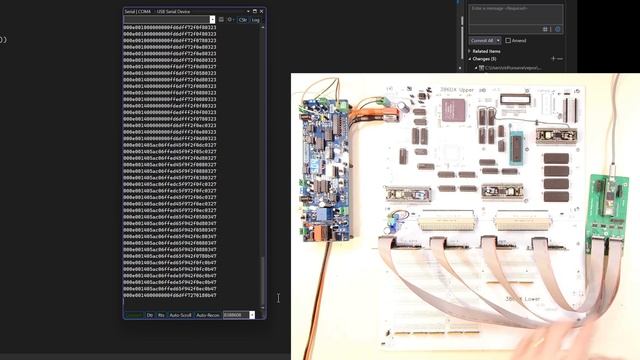Open the serial monitor settings gear

pos(230,20)
